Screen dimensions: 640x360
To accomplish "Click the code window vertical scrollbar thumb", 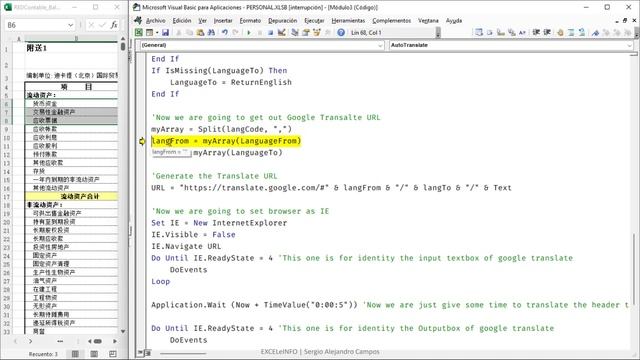I will click(x=634, y=269).
